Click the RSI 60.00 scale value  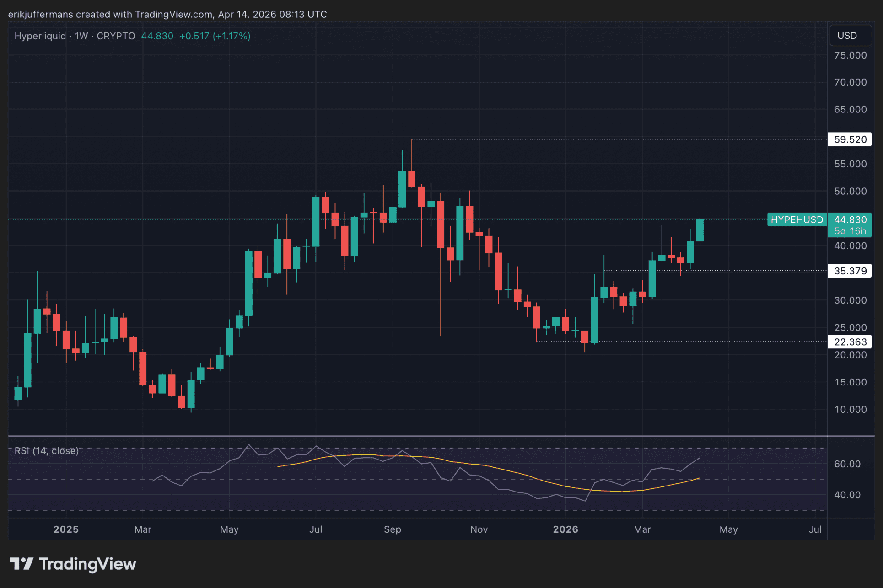(847, 464)
